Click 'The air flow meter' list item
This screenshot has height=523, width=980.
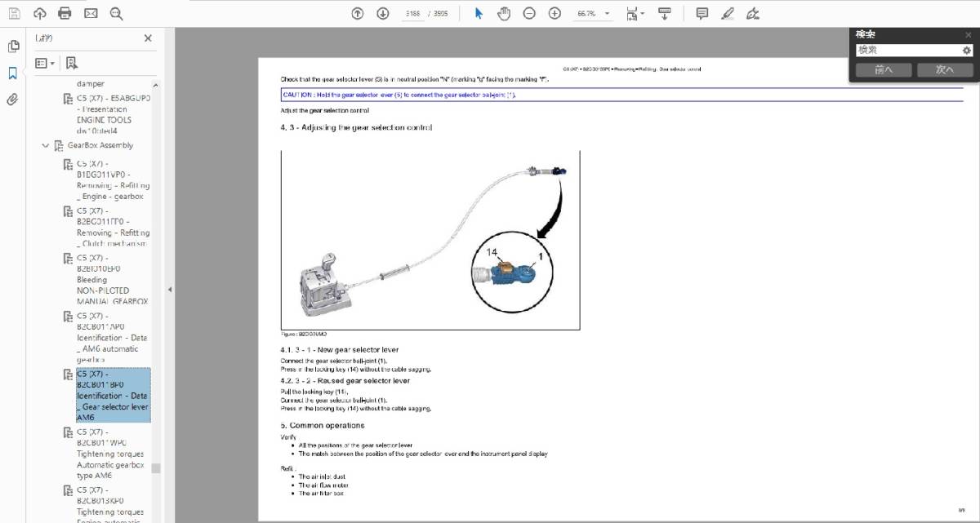coord(322,485)
